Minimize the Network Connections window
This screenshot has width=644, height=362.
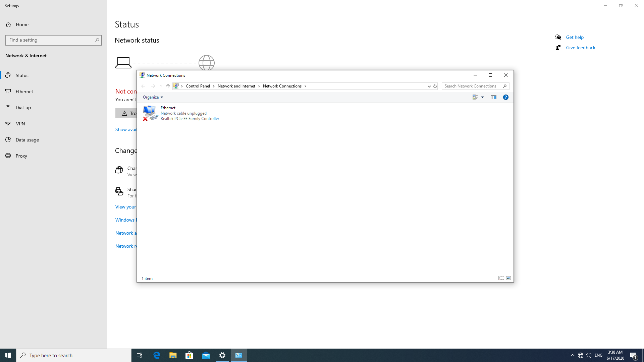pyautogui.click(x=475, y=75)
